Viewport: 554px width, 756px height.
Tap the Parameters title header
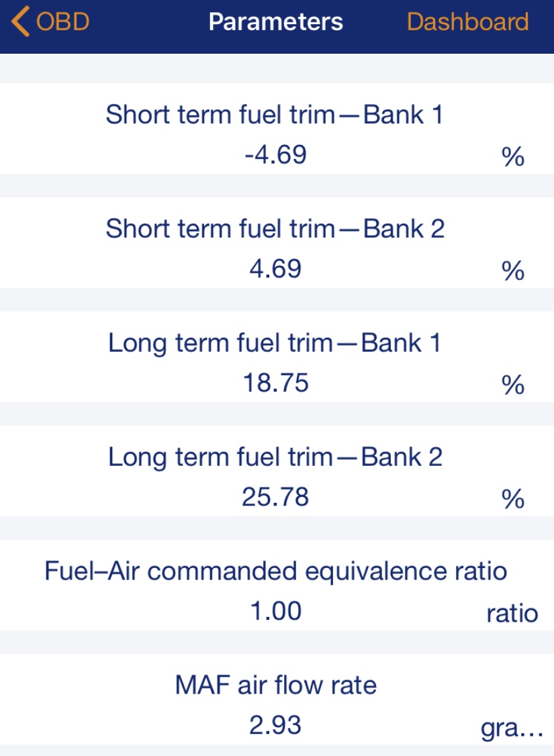(275, 22)
